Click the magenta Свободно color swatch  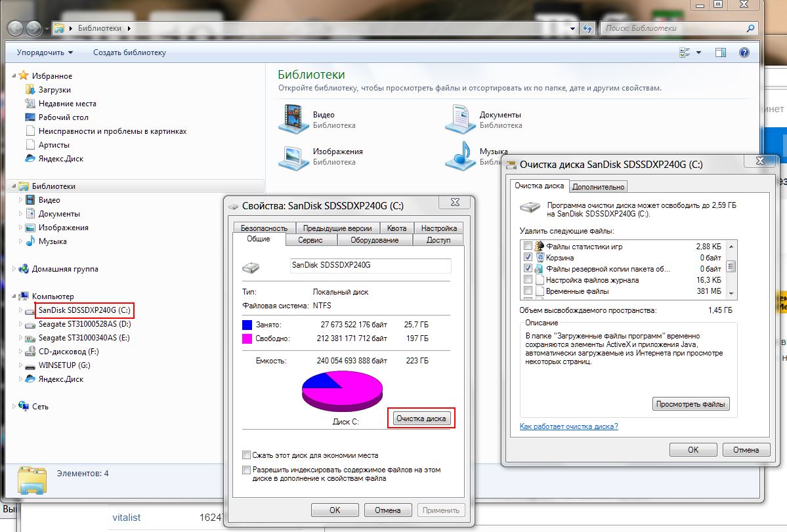pyautogui.click(x=247, y=338)
